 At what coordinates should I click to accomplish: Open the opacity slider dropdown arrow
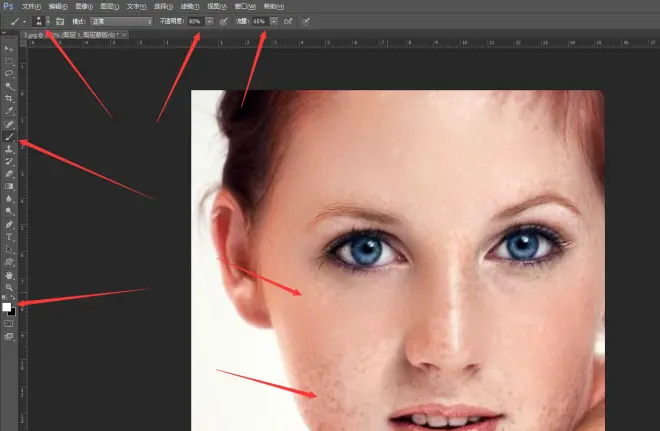click(x=209, y=21)
